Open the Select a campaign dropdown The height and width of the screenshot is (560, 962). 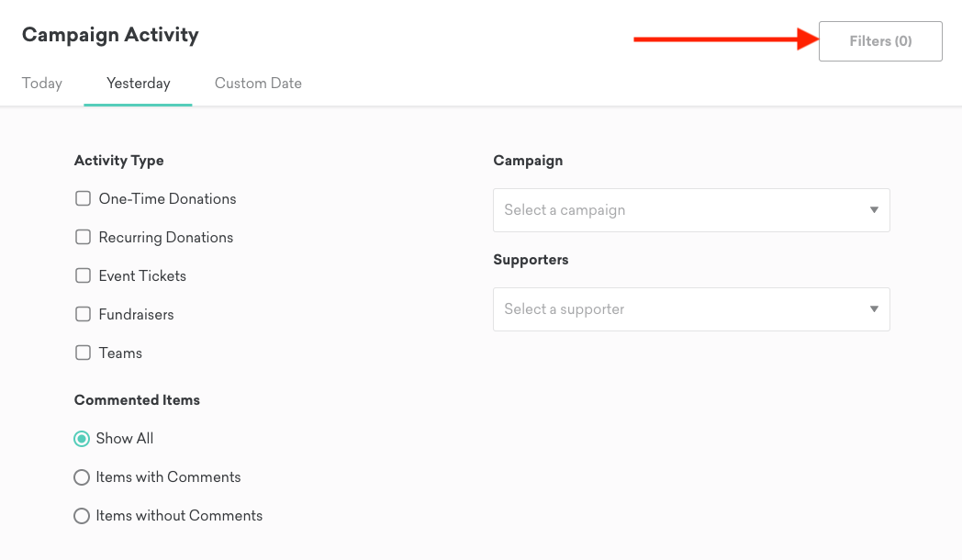[x=679, y=210]
